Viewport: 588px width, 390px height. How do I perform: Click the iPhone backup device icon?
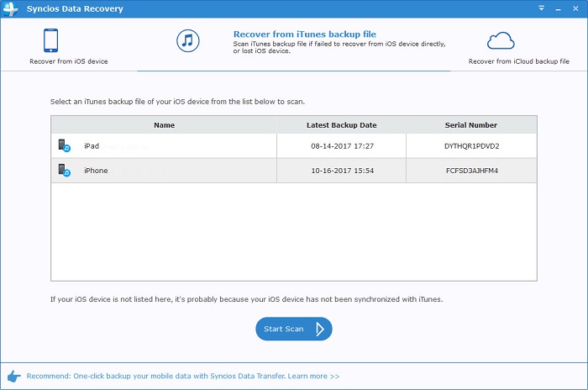(x=64, y=170)
